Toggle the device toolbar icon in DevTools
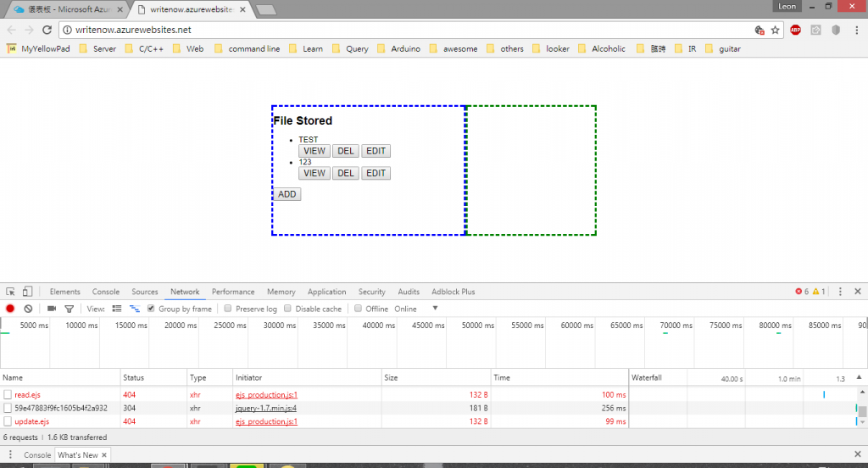The image size is (868, 468). [27, 292]
